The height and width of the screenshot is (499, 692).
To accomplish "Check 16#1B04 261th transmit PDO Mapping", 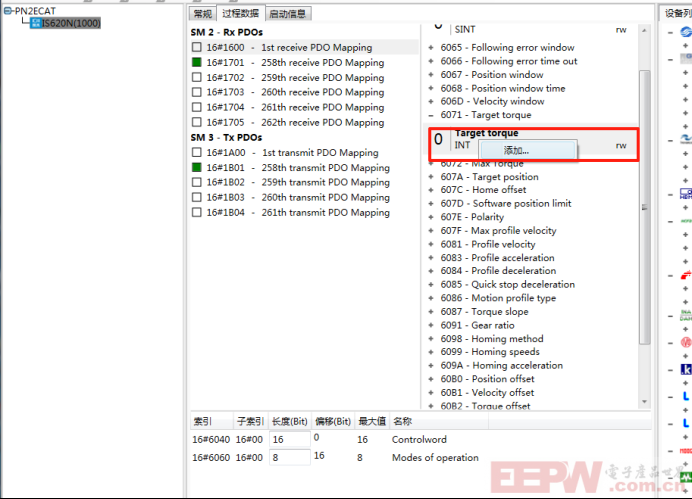I will [x=197, y=212].
